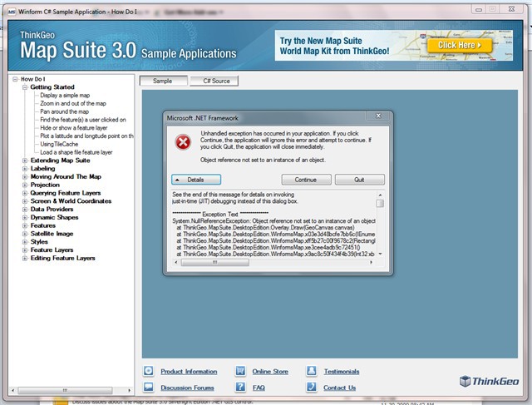Screen dimensions: 532x405
Task: Open the Testimonials link
Action: (x=342, y=372)
